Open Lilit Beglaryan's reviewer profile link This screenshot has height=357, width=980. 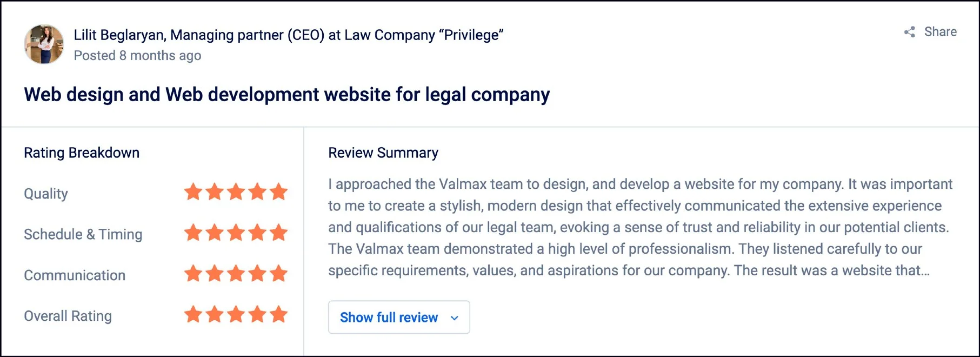289,35
